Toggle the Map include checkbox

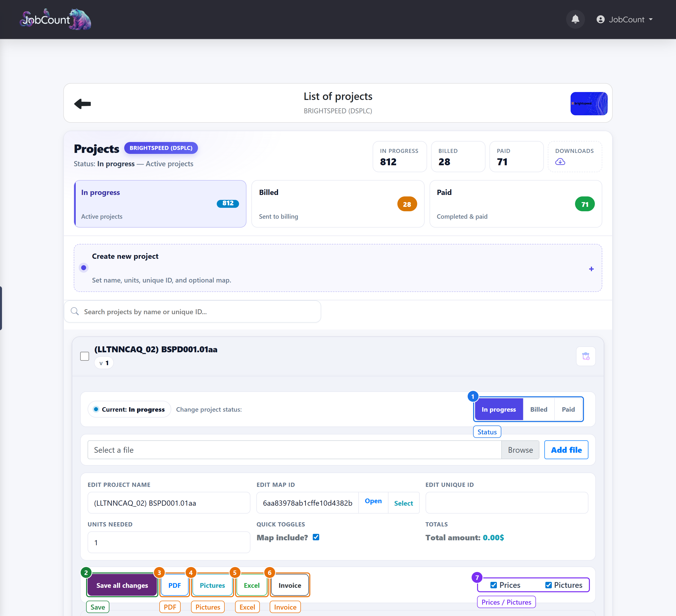tap(316, 537)
